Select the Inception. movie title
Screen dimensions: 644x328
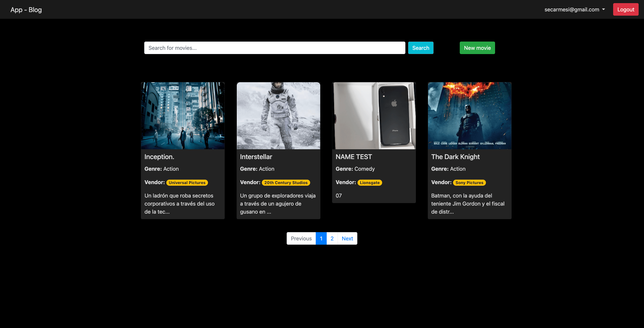[159, 157]
